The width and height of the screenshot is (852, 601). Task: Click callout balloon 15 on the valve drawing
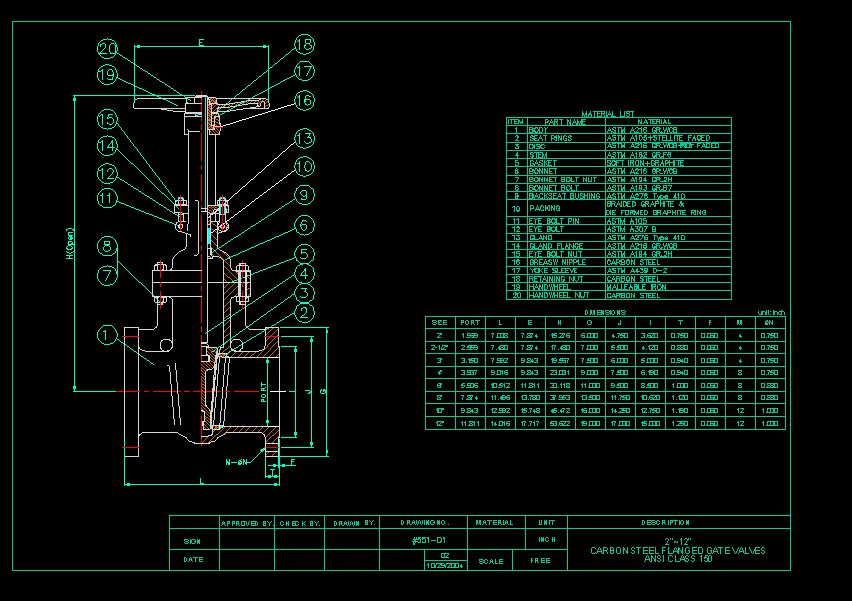107,120
